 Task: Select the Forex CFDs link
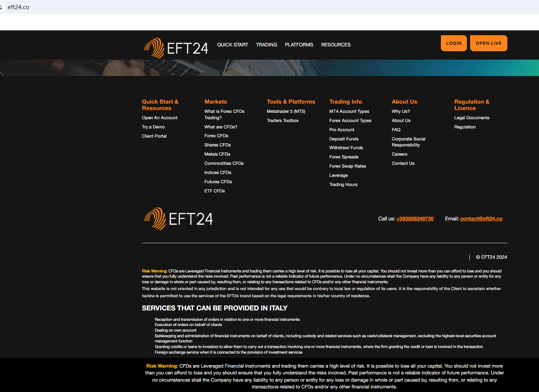click(216, 136)
